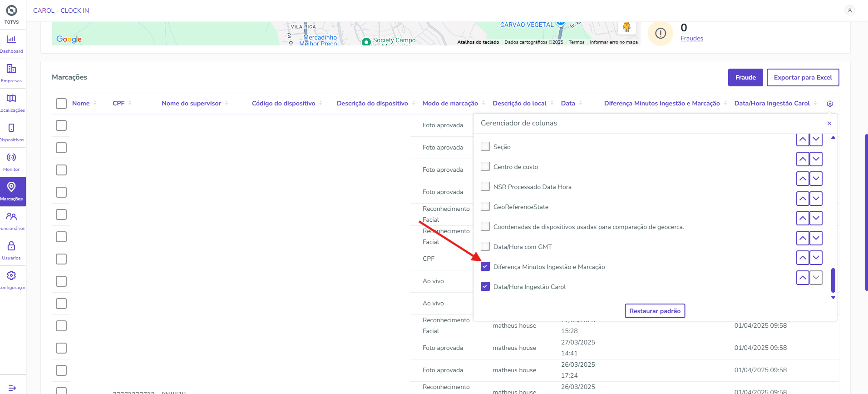Click the Fraude button
This screenshot has height=394, width=868.
pos(745,78)
